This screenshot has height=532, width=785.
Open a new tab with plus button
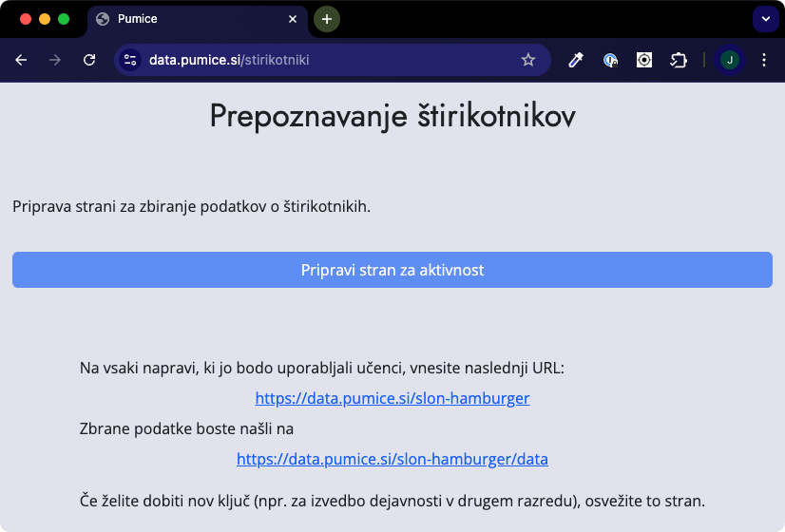click(x=327, y=19)
